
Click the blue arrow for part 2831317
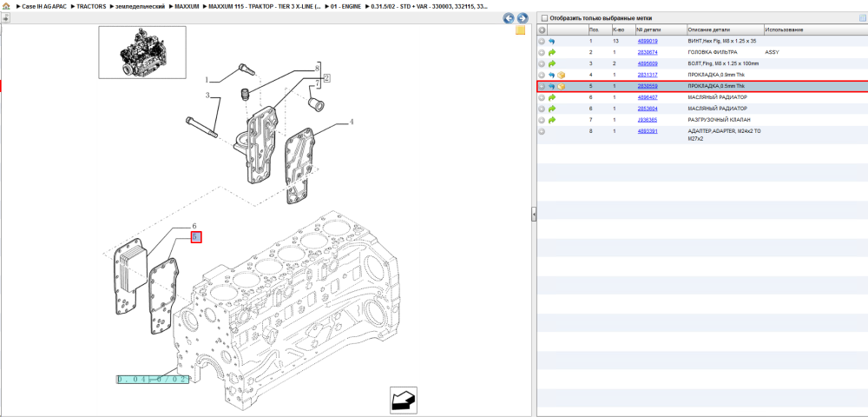552,75
